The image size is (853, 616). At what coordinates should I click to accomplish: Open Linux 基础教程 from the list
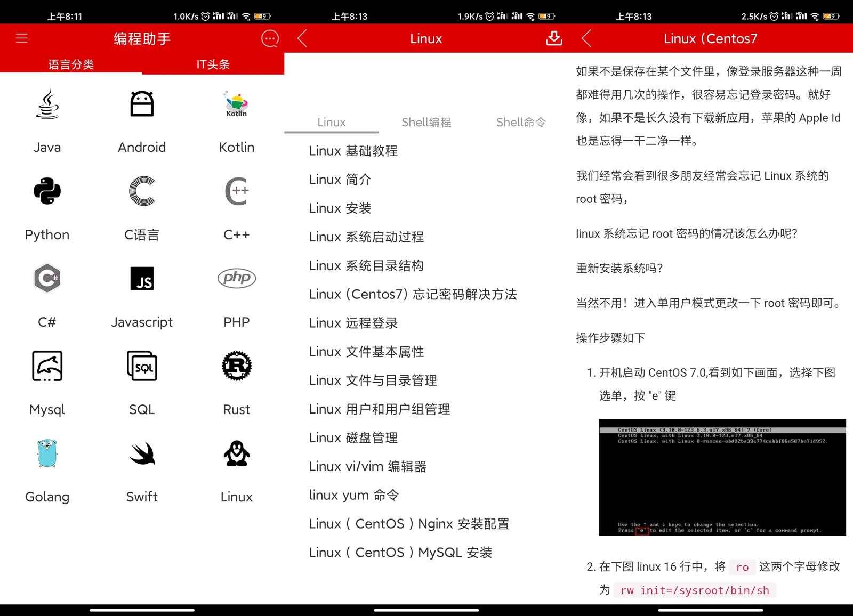pyautogui.click(x=353, y=151)
